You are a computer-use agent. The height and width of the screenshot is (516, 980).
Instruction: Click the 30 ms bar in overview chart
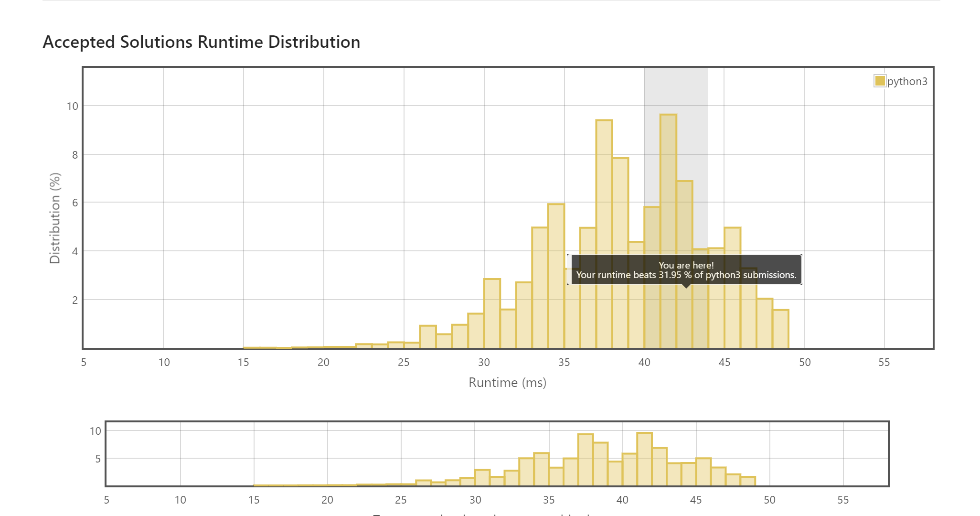point(482,478)
